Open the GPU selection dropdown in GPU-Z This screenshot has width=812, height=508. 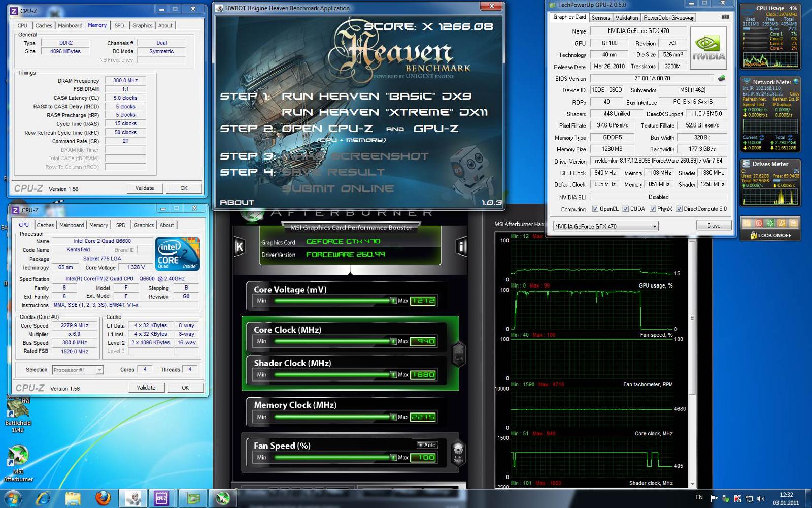[x=606, y=226]
